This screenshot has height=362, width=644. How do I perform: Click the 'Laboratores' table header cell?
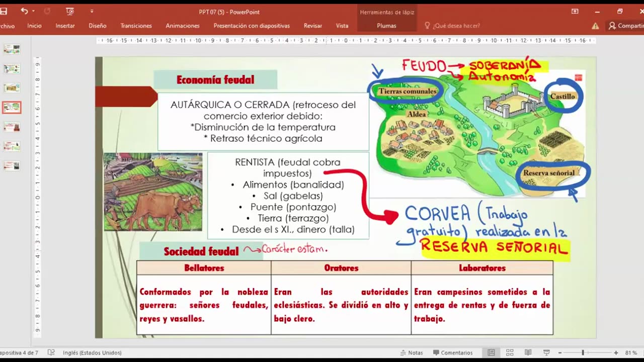pos(482,268)
